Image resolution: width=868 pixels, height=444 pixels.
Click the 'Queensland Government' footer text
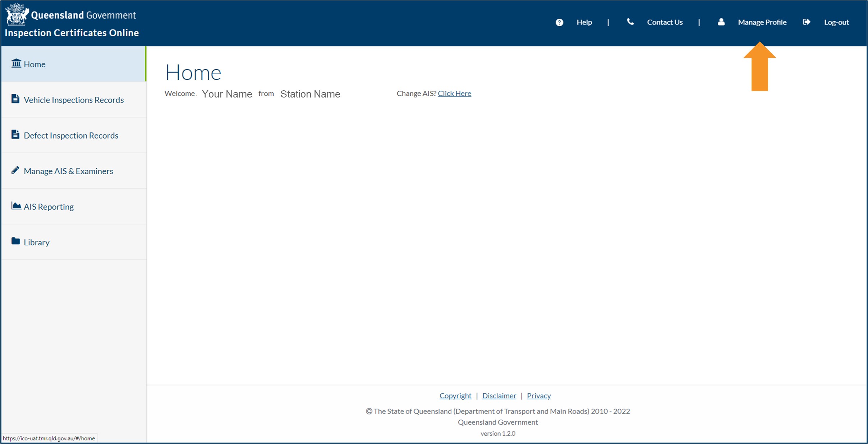tap(498, 422)
